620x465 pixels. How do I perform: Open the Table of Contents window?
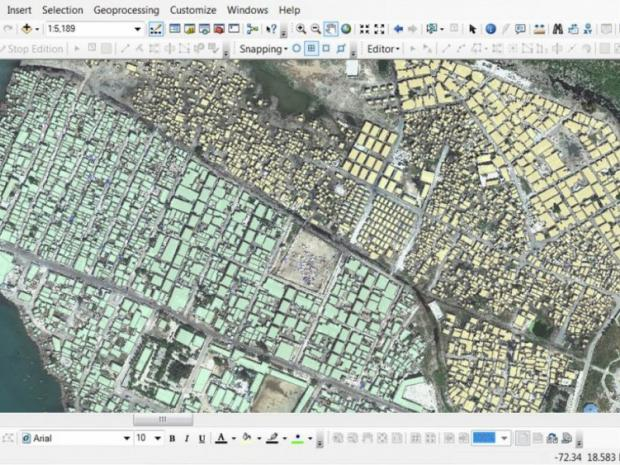point(175,29)
